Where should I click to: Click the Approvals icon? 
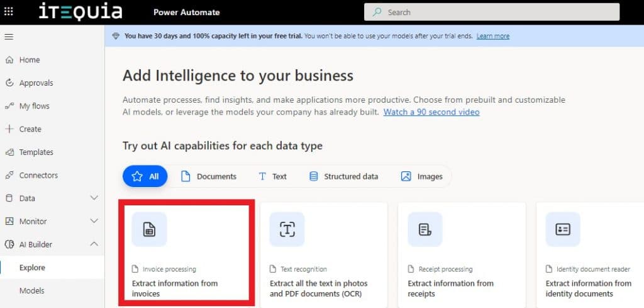click(x=9, y=83)
